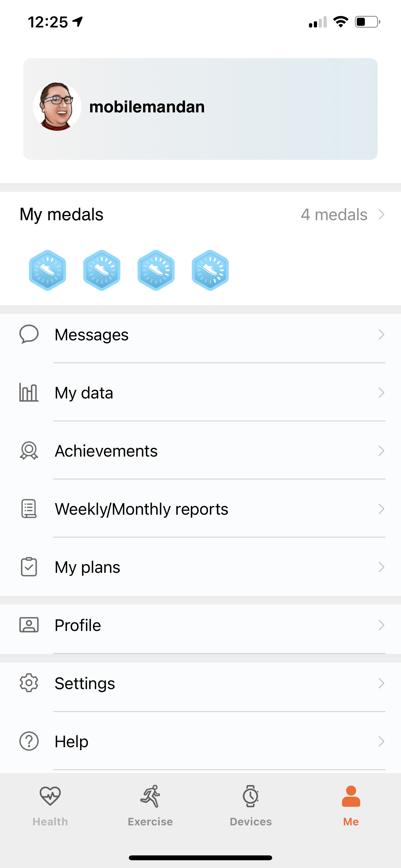This screenshot has height=868, width=401.
Task: Open the Weekly/Monthly reports label
Action: pos(141,509)
